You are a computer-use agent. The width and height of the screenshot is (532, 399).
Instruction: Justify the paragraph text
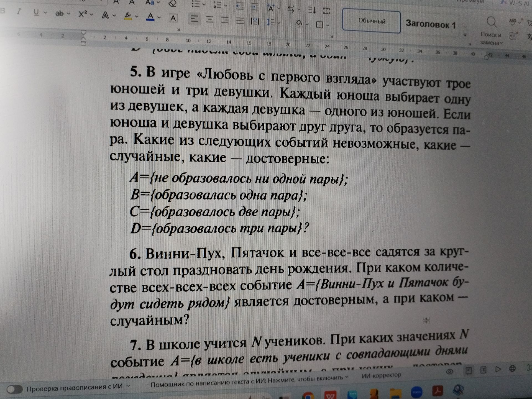point(240,21)
